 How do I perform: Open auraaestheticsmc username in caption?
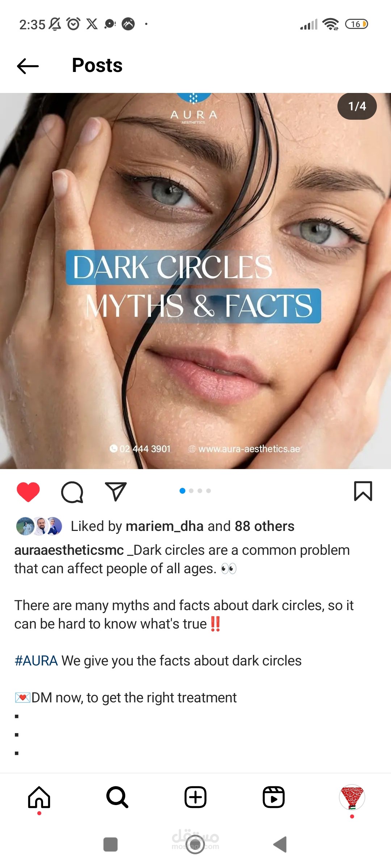69,550
